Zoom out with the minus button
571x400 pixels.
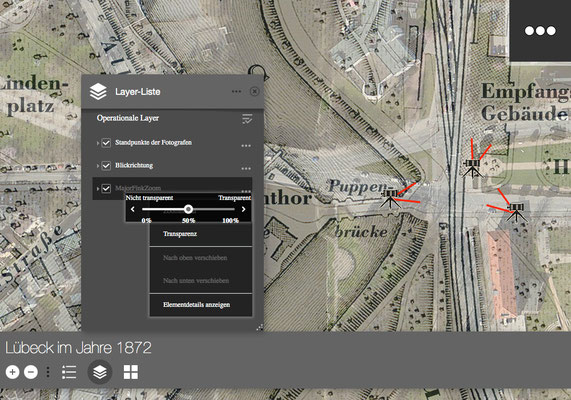(x=31, y=372)
